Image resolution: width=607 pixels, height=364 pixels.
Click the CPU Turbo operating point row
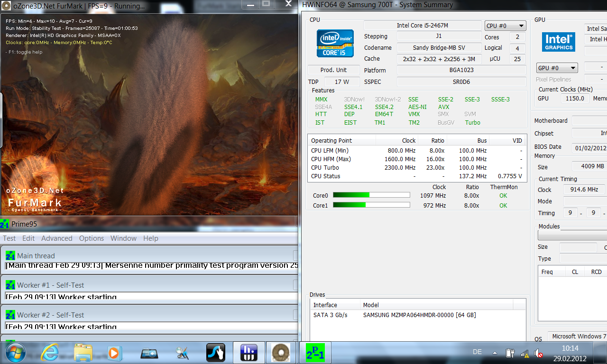(x=417, y=168)
